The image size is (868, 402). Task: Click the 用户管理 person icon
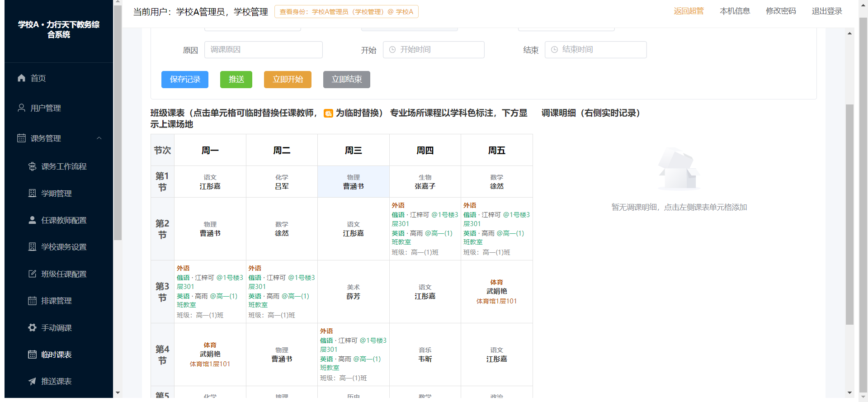point(21,108)
